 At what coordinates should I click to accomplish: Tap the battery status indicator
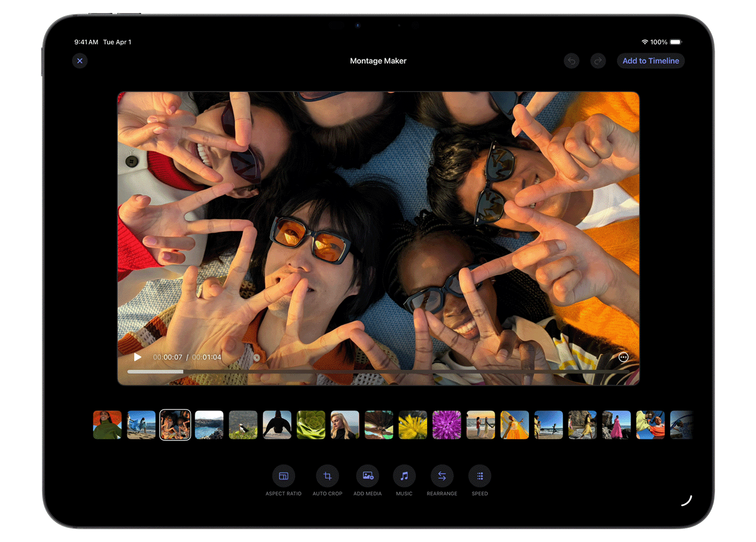675,42
